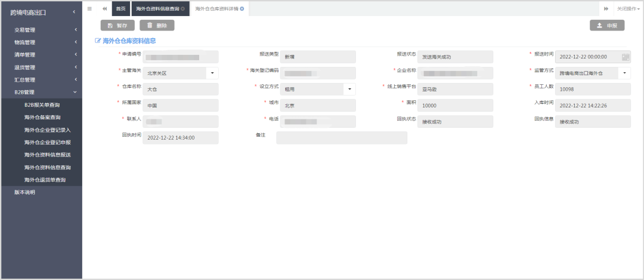The height and width of the screenshot is (280, 644).
Task: Expand the 交易管理 menu
Action: (x=41, y=30)
